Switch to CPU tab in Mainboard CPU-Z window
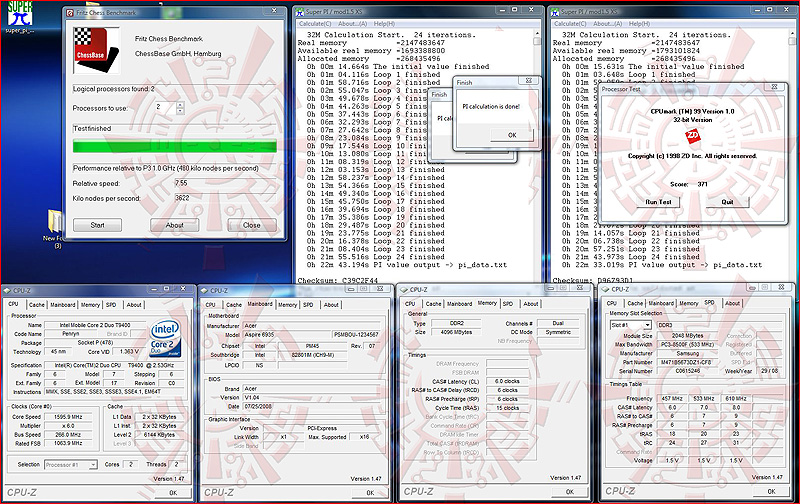800x504 pixels. click(x=210, y=305)
